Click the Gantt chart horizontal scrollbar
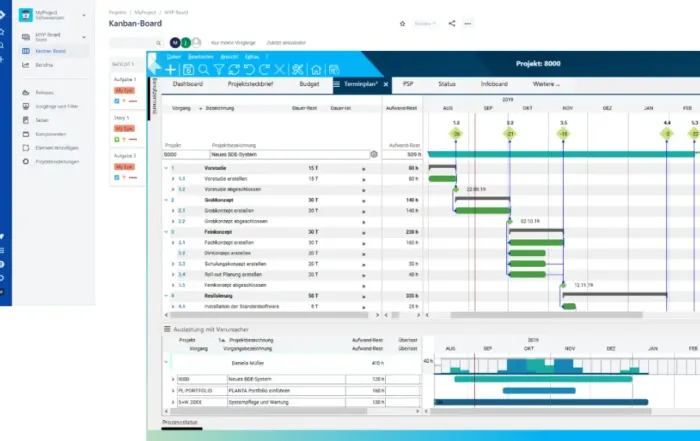Viewport: 700px width, 441px height. tap(546, 315)
